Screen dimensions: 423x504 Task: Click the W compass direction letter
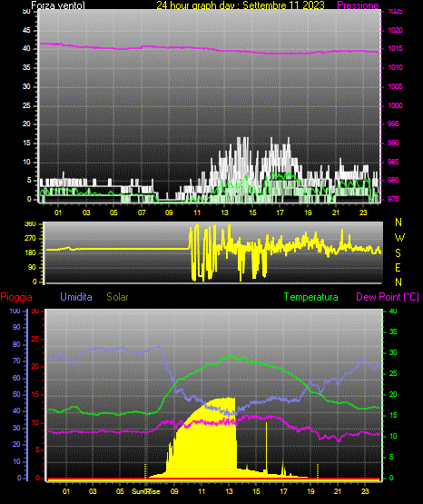(399, 238)
